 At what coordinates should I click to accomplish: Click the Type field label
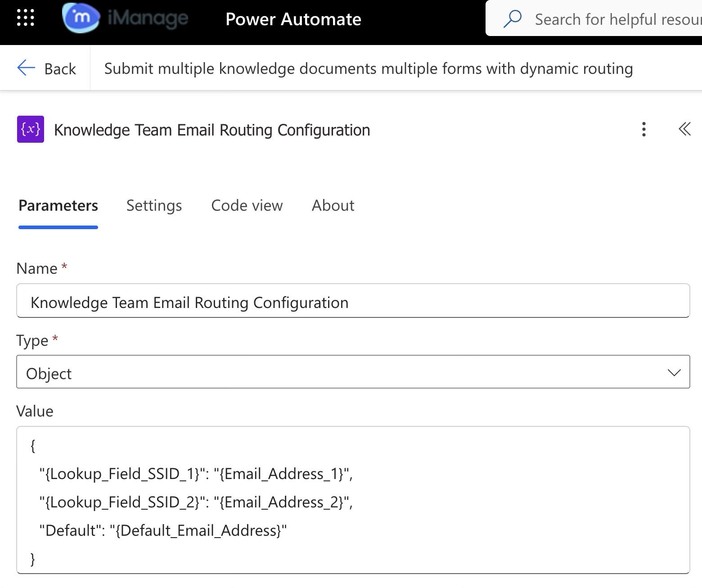pyautogui.click(x=32, y=340)
